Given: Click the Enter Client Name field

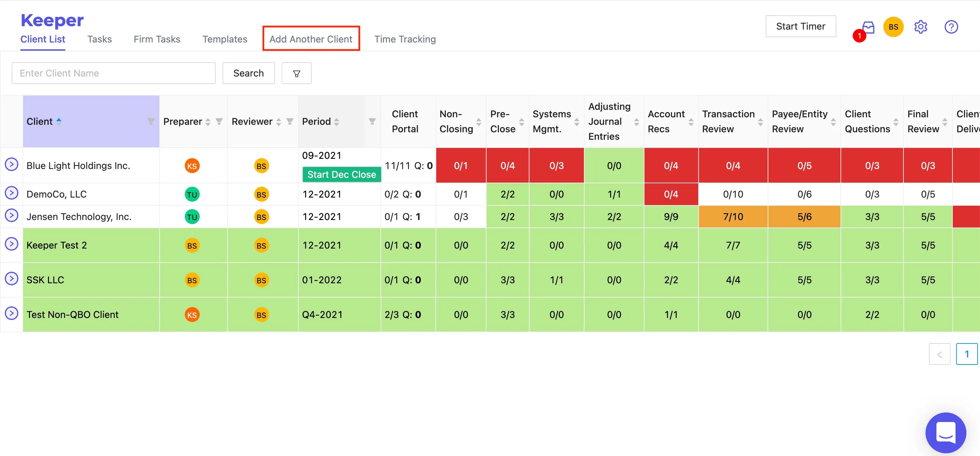Looking at the screenshot, I should (113, 73).
